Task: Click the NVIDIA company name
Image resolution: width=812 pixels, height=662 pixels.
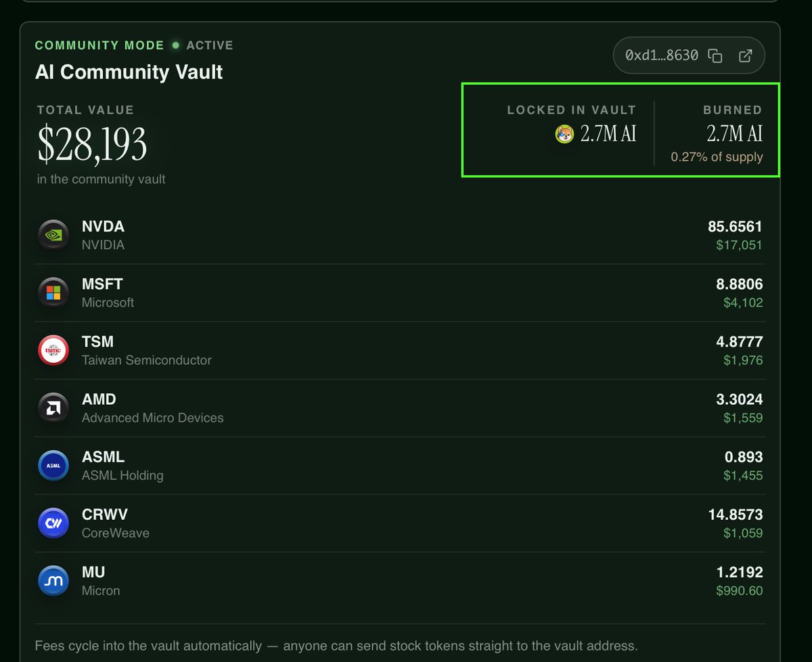Action: [103, 245]
